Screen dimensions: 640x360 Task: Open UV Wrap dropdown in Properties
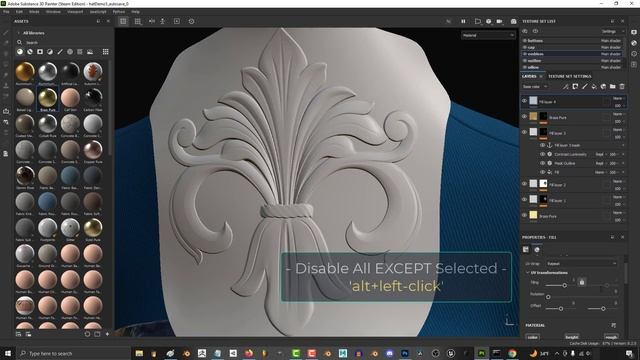582,264
